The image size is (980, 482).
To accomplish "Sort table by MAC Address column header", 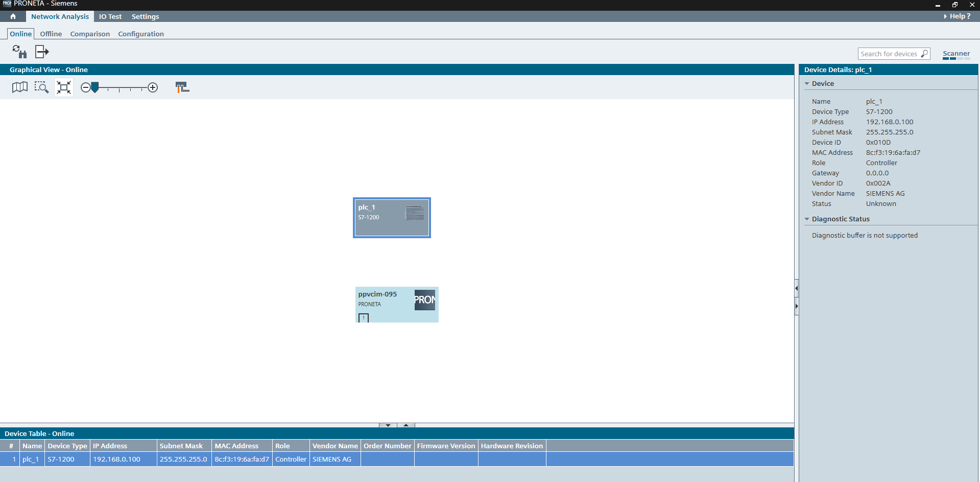I will (x=242, y=446).
